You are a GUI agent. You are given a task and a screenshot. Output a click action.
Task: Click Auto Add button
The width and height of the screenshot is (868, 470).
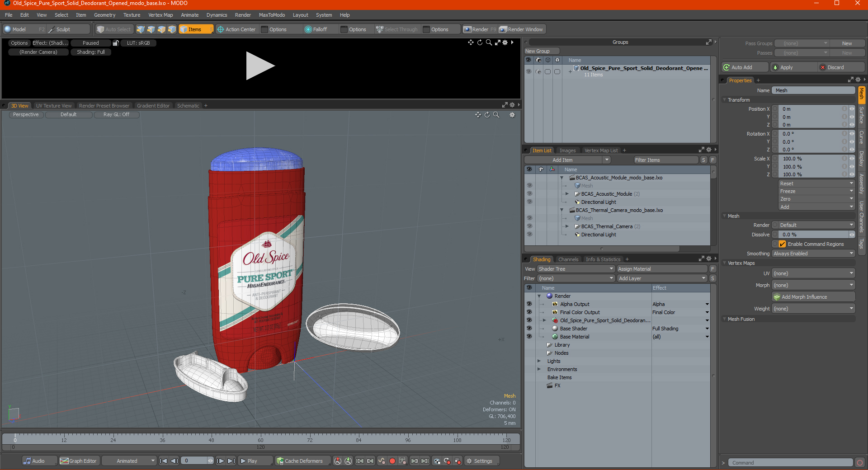[745, 67]
